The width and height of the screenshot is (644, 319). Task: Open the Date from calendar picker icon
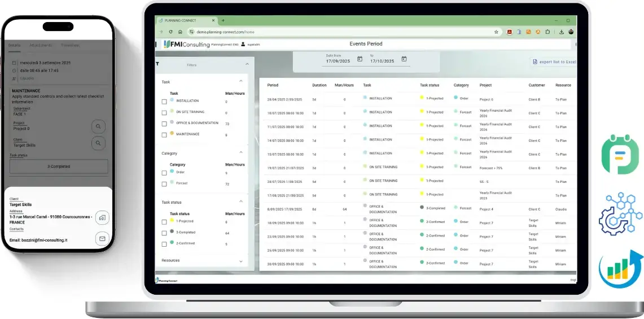pos(360,59)
